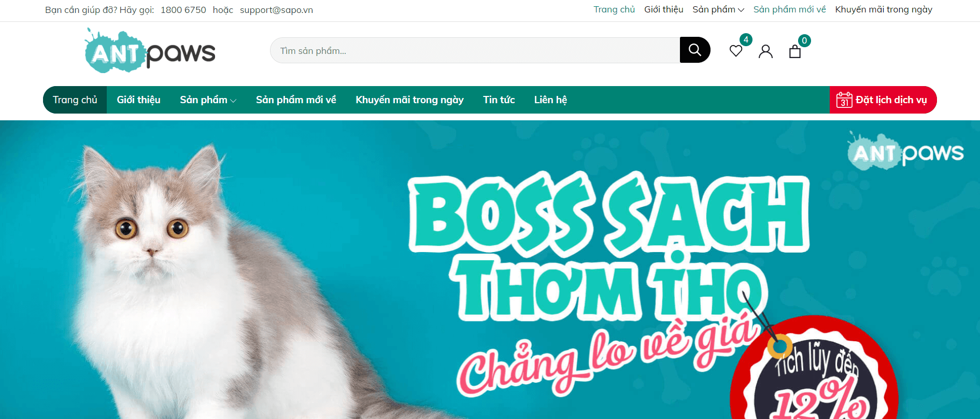
Task: Click the cart count badge showing 0
Action: (804, 40)
